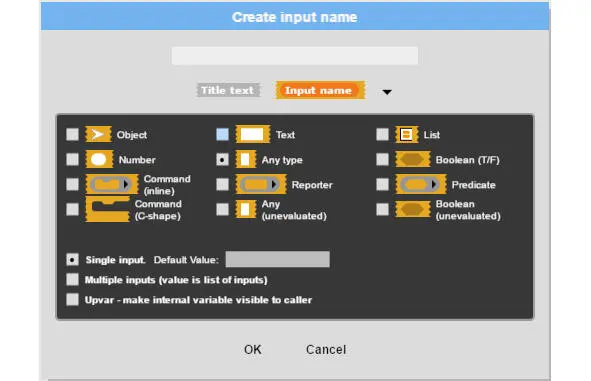This screenshot has height=381, width=591.
Task: Click the Boolean (T/F) hexagon icon
Action: [412, 159]
